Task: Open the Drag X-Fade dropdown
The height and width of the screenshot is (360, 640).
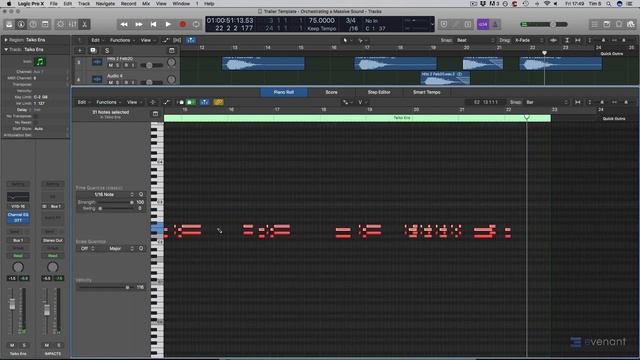Action: click(x=529, y=40)
